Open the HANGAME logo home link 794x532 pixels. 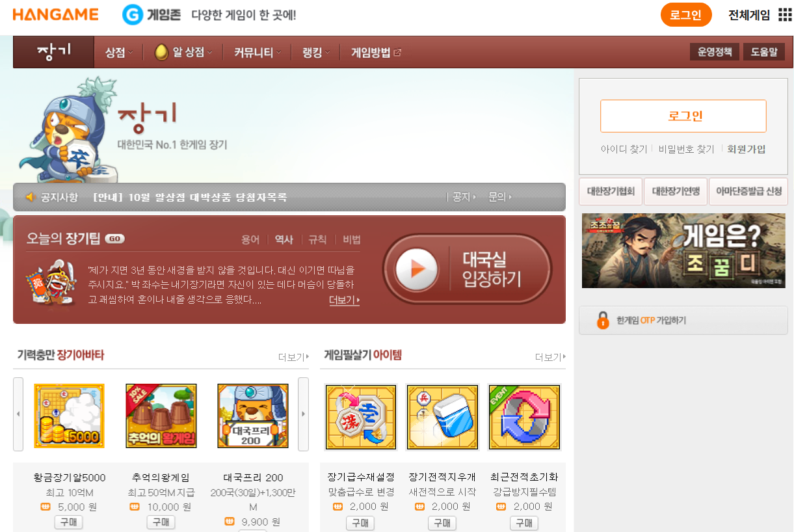tap(56, 14)
